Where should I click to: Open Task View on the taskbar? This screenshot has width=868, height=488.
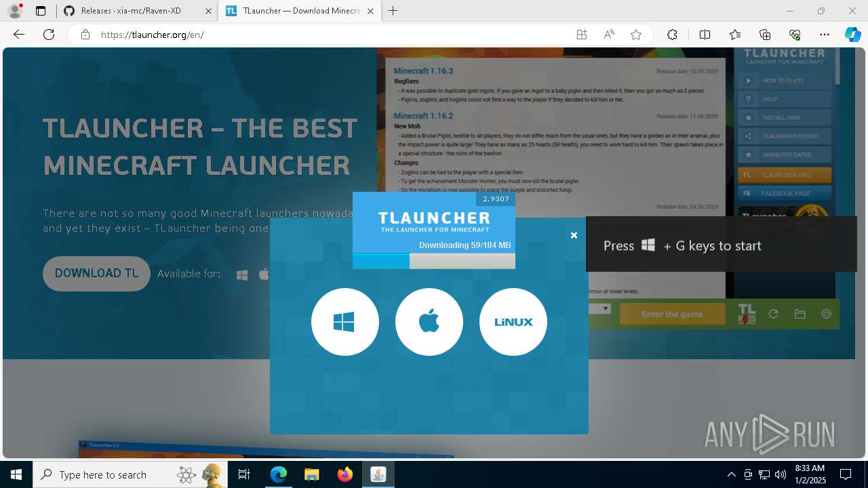point(245,474)
